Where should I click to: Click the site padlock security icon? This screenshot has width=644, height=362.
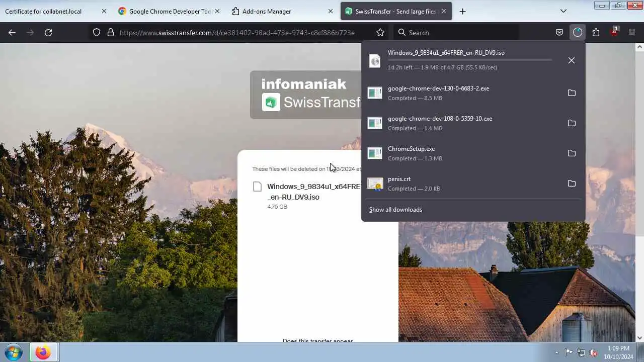pyautogui.click(x=111, y=33)
